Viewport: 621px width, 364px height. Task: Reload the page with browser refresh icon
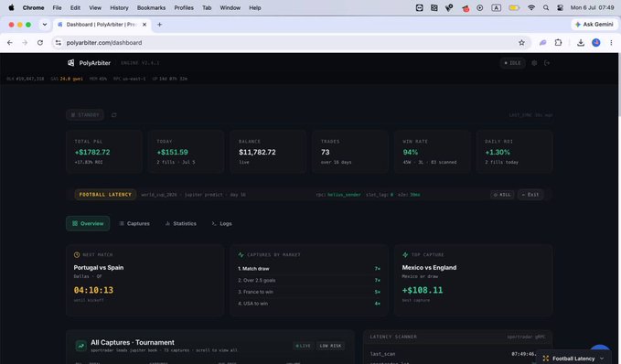coord(40,42)
